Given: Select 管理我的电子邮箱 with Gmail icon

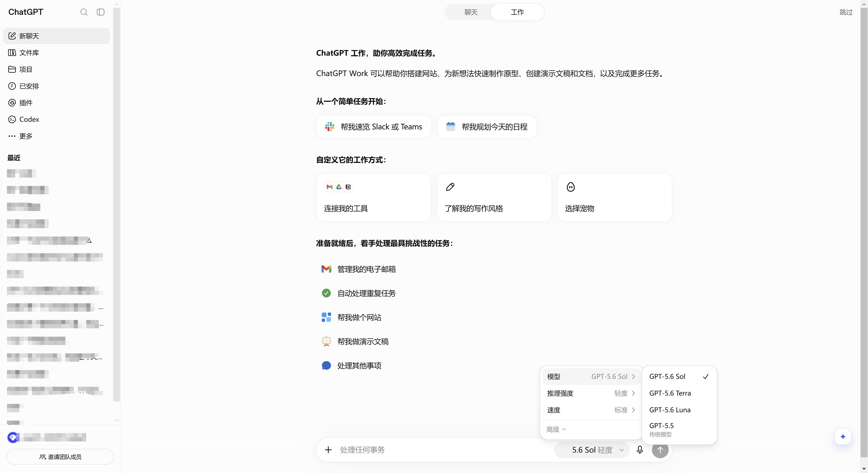Looking at the screenshot, I should coord(358,269).
